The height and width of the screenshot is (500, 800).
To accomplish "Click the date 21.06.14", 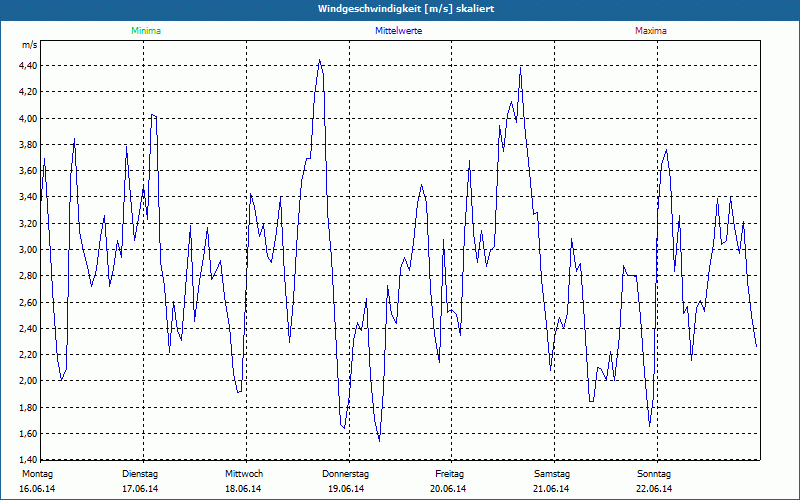I will 551,489.
